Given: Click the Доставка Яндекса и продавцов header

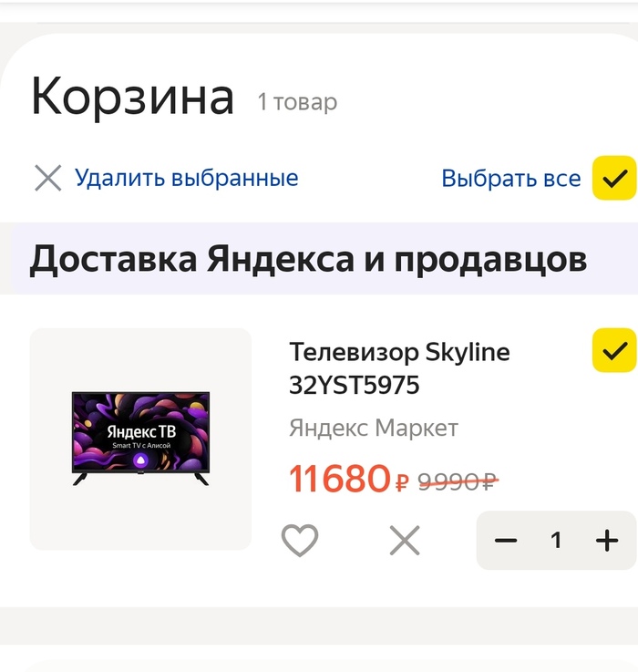Looking at the screenshot, I should (308, 260).
